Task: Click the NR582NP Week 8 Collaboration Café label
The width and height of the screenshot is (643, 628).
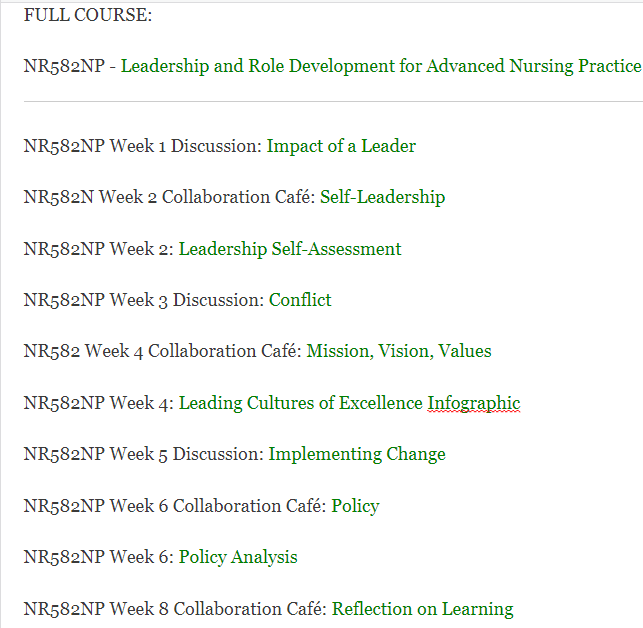Action: 175,609
